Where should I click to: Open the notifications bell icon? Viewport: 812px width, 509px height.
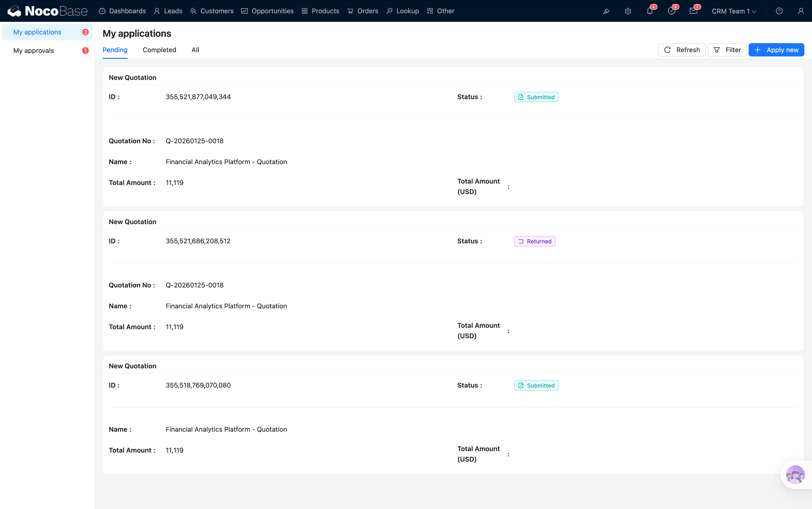click(650, 11)
